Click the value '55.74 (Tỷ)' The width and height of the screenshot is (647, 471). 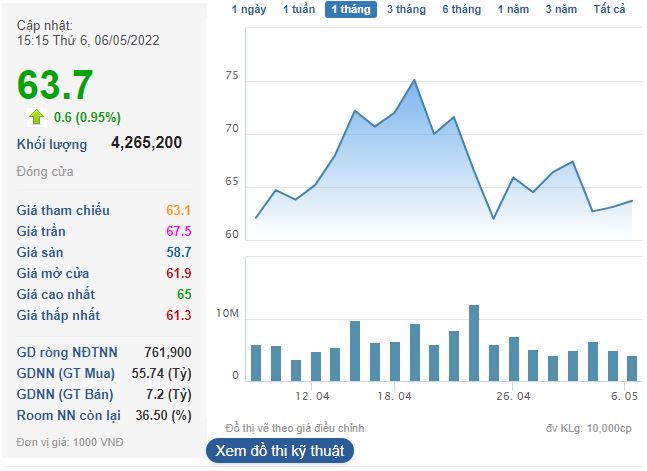coord(161,374)
